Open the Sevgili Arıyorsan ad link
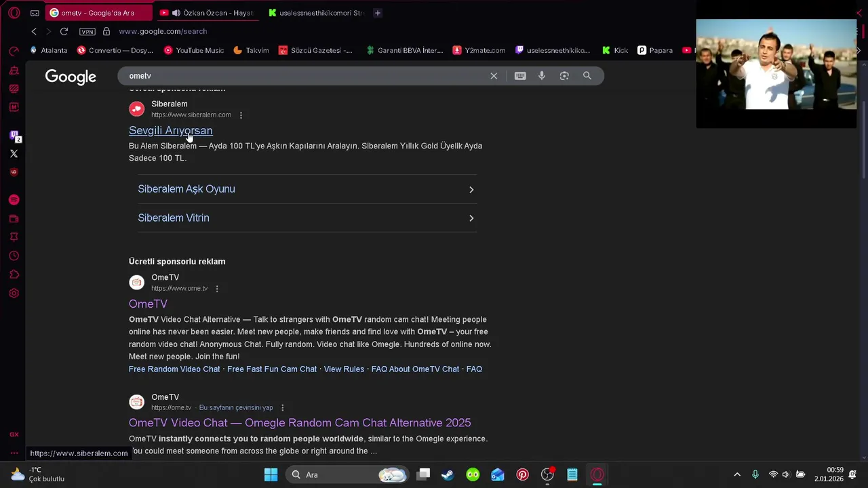Screen dimensions: 868x488 171,131
